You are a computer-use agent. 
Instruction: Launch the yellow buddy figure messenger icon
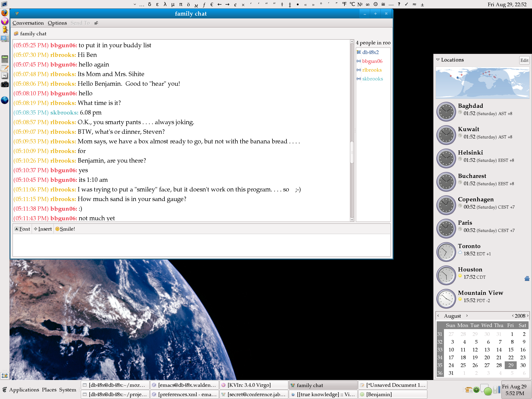point(5,30)
